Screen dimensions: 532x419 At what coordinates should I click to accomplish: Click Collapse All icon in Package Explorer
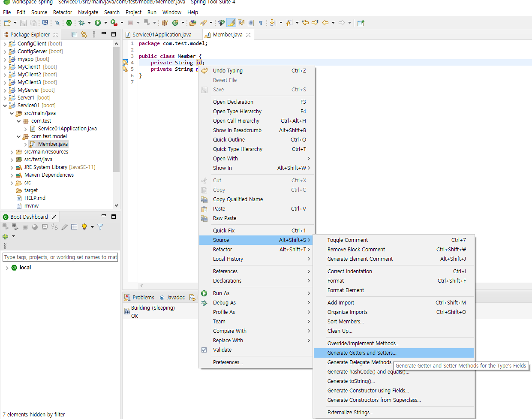point(74,34)
